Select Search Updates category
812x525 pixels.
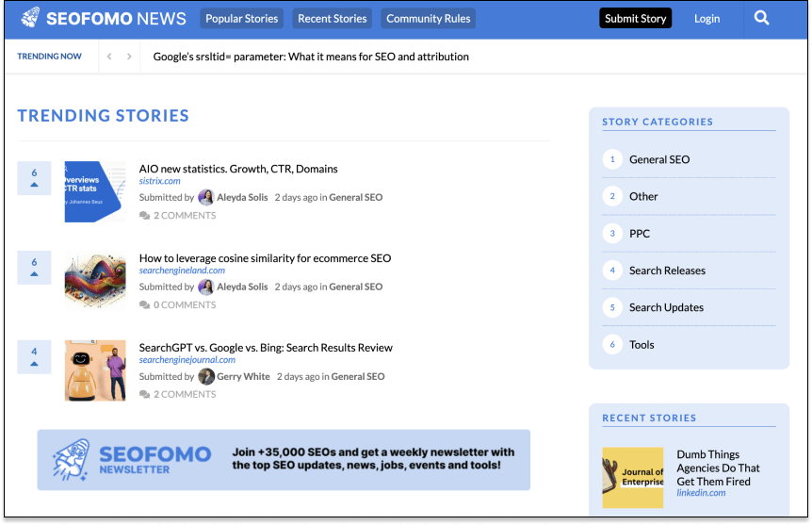point(666,307)
